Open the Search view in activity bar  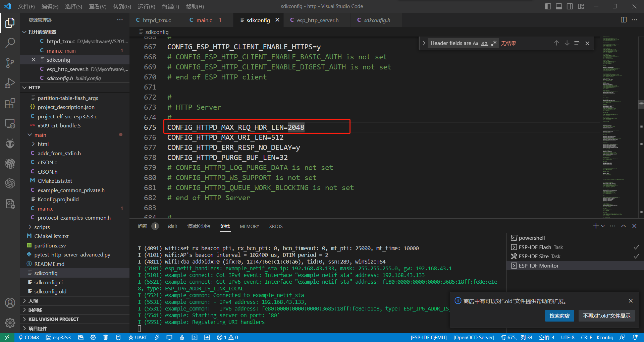pyautogui.click(x=10, y=43)
